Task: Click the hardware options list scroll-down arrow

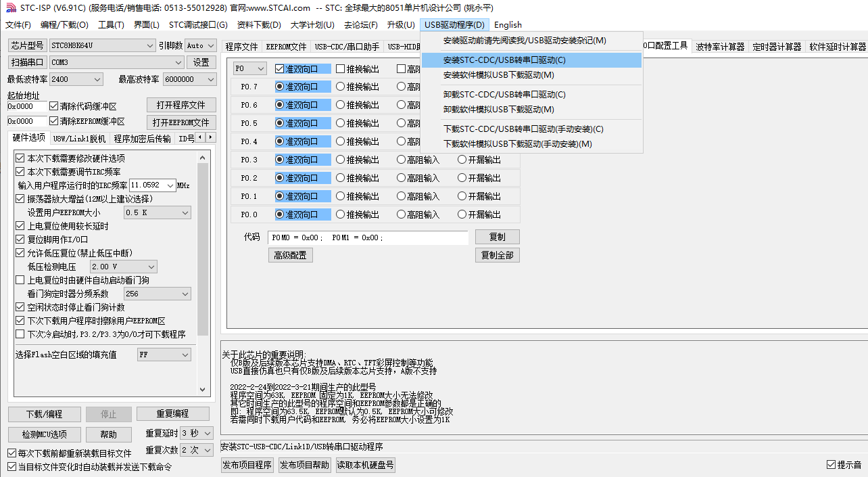Action: (203, 390)
